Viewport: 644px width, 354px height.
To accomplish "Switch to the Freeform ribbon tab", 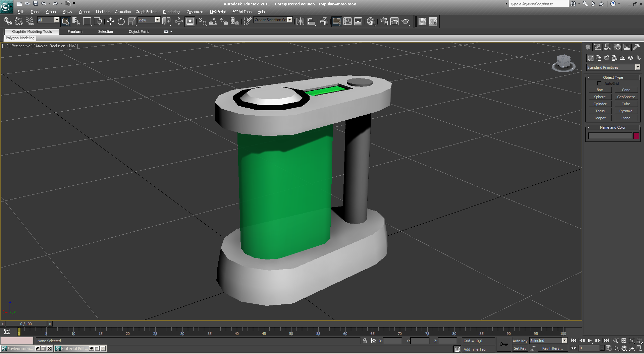I will pyautogui.click(x=75, y=32).
